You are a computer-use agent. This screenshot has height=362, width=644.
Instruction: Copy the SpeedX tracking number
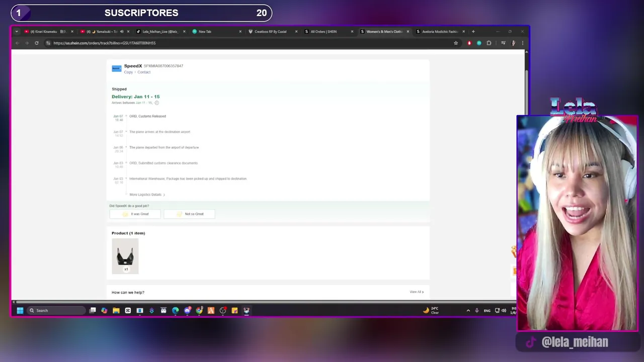point(128,72)
